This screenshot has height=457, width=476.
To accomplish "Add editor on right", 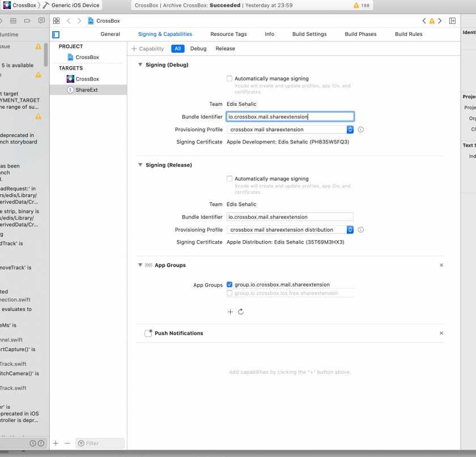I will click(452, 20).
